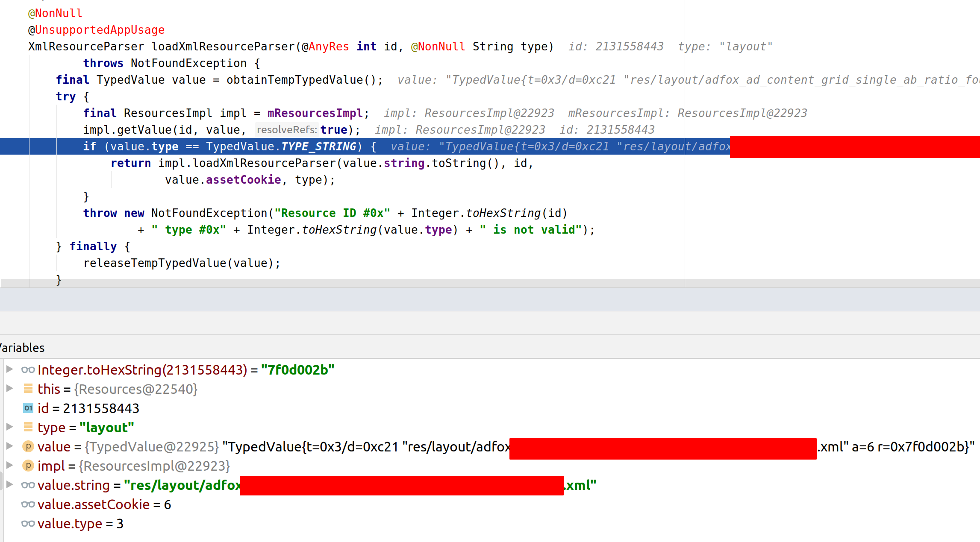
Task: Expand the value.string watch entry
Action: 9,484
